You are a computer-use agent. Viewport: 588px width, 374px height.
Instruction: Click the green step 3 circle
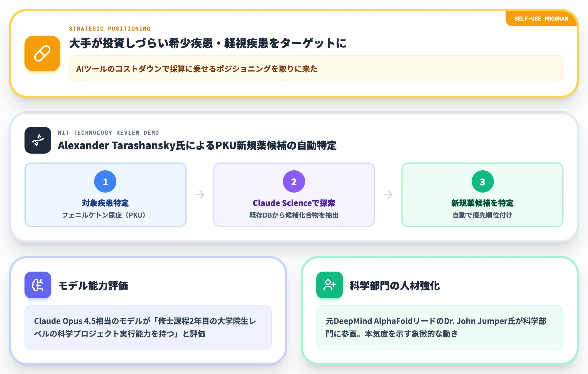click(x=482, y=181)
